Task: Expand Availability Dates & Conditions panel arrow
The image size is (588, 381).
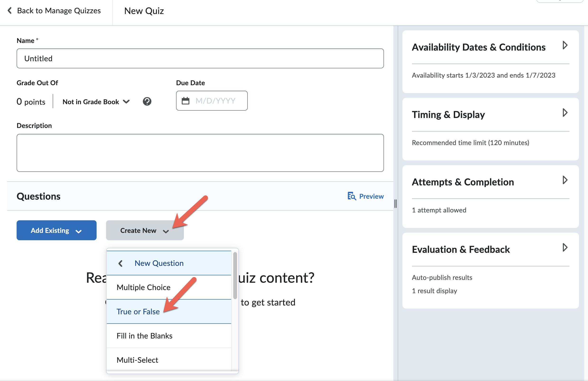Action: [x=565, y=45]
